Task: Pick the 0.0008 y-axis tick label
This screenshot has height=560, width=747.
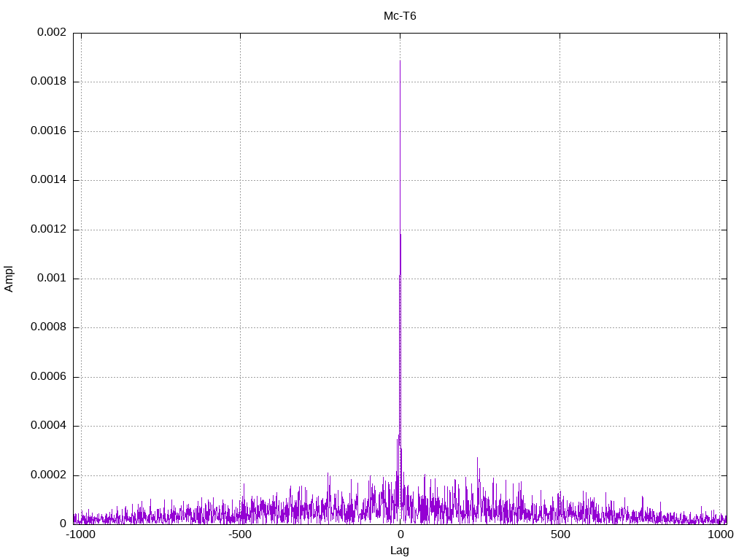Action: point(48,327)
